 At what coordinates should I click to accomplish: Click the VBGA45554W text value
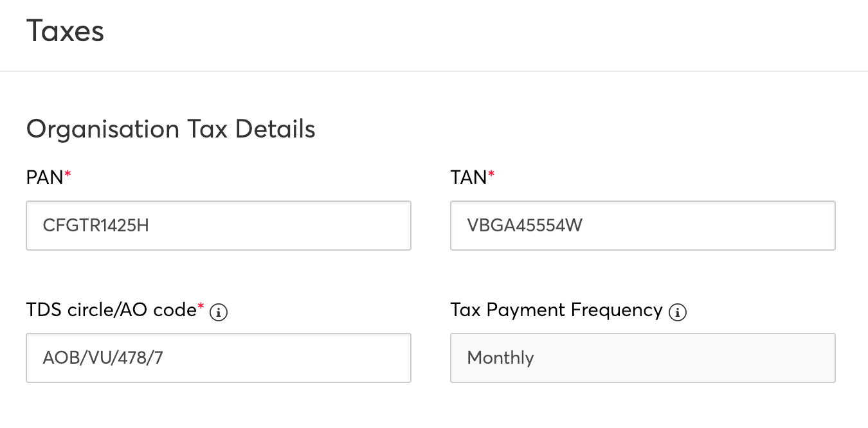point(525,226)
